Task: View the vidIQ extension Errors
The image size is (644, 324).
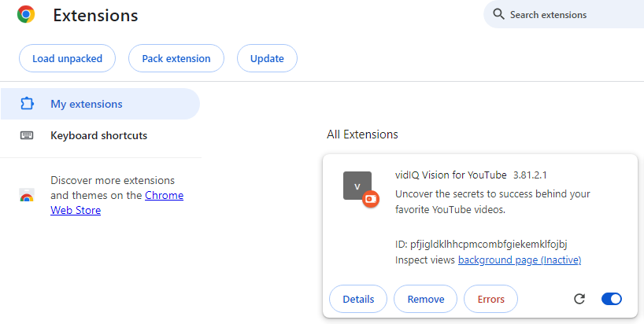Action: (x=490, y=299)
